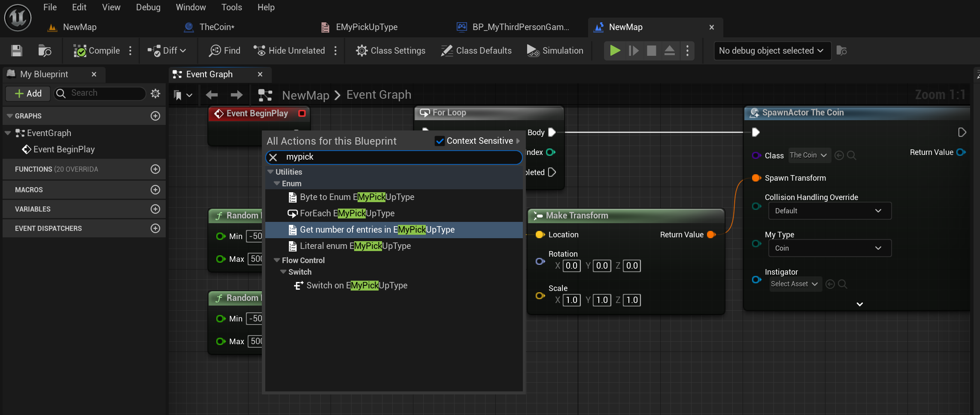Image resolution: width=980 pixels, height=415 pixels.
Task: Open the File menu
Action: tap(50, 7)
